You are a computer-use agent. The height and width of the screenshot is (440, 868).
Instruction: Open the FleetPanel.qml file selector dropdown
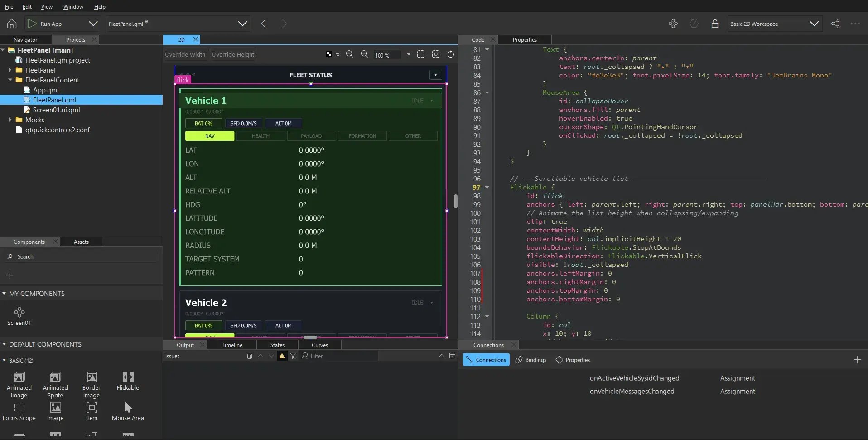[x=243, y=24]
